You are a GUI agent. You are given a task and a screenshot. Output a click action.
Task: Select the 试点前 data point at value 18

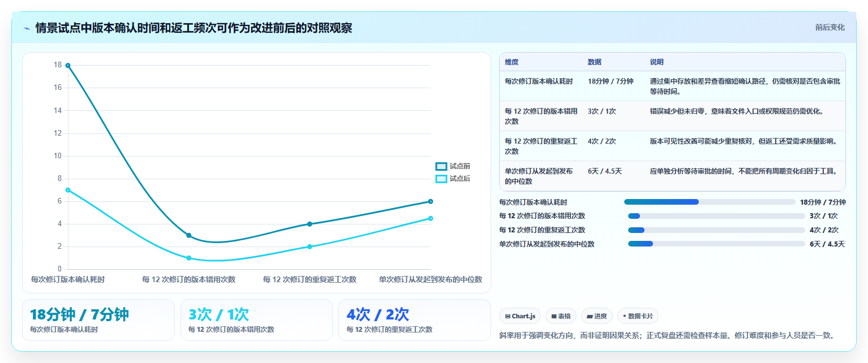click(x=68, y=66)
